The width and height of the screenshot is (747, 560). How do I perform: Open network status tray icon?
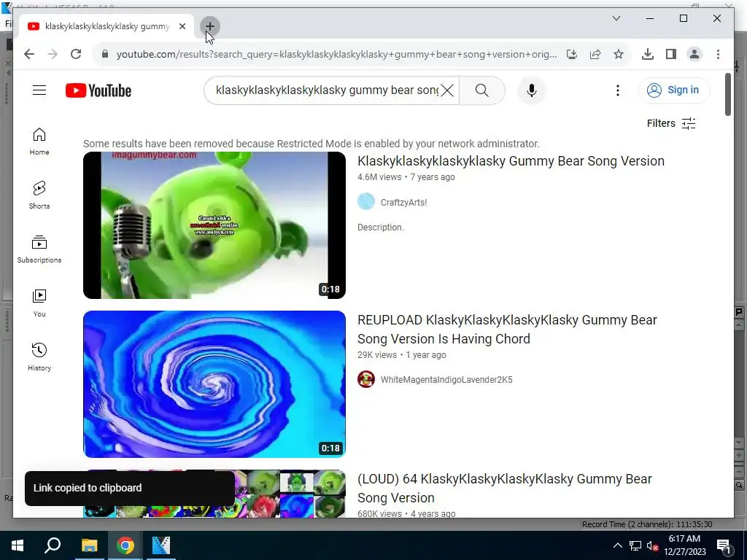pos(635,545)
